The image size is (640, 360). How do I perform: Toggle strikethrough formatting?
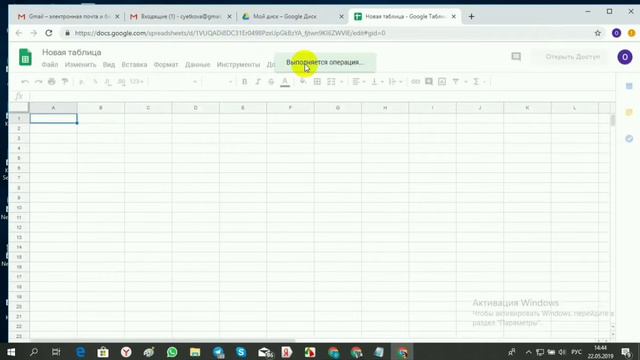click(271, 82)
